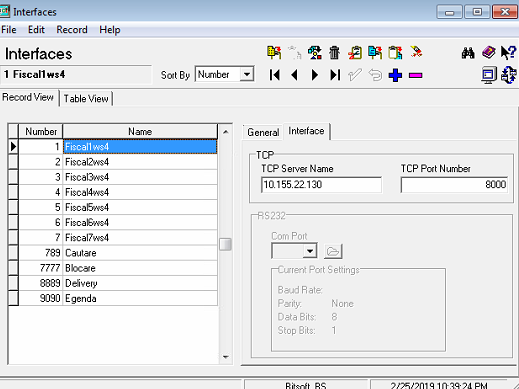Jump to the last record

[335, 75]
